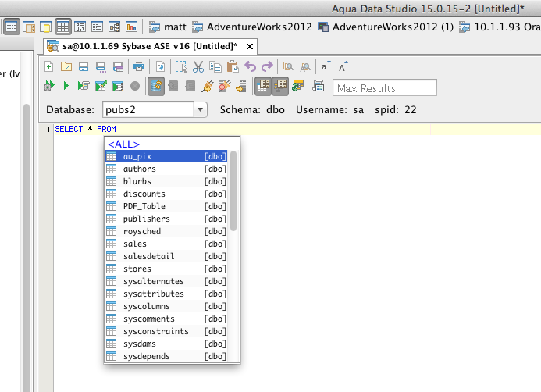
Task: Paste from the clipboard icon
Action: click(x=233, y=66)
